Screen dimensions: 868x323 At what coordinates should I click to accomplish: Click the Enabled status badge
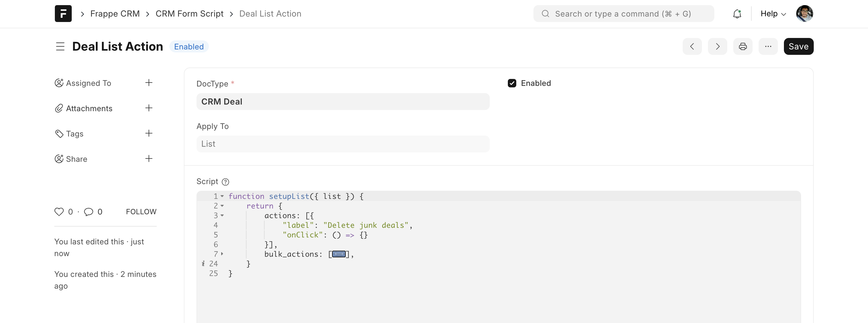click(189, 46)
